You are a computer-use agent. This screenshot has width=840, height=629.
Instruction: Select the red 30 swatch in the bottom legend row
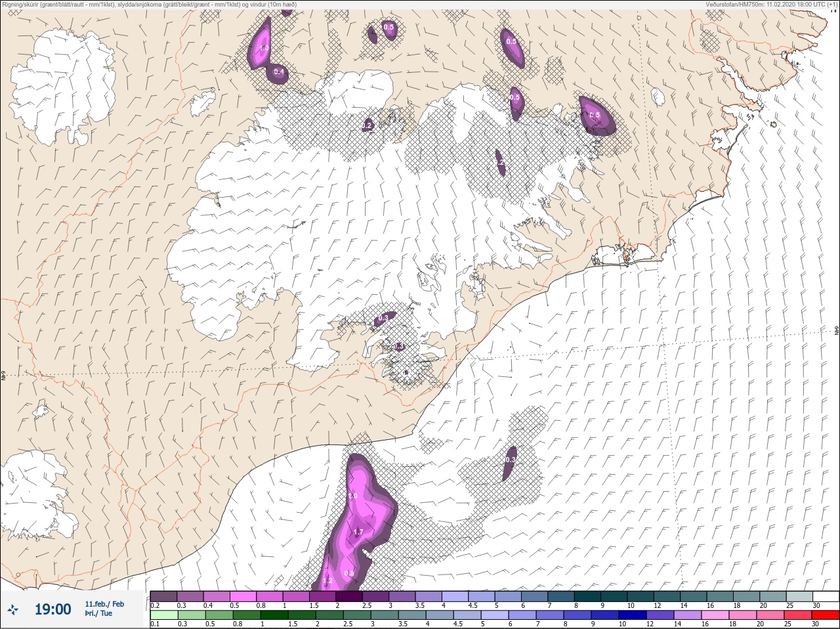[826, 615]
